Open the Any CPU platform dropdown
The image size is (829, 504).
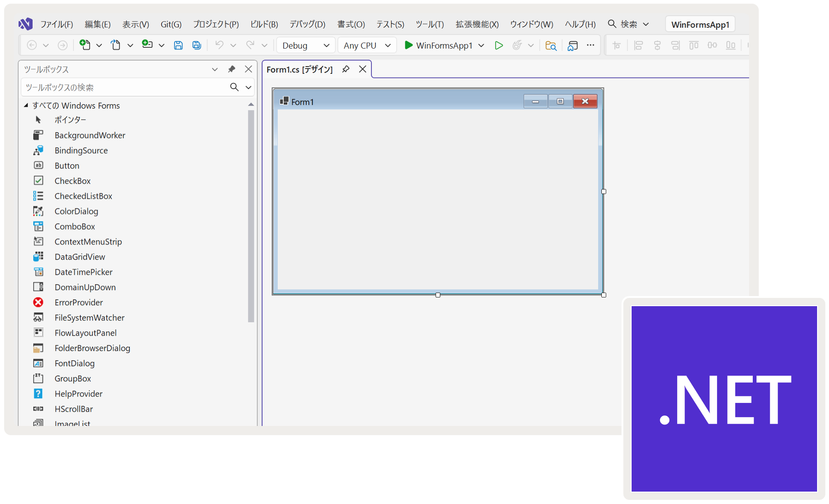point(366,45)
